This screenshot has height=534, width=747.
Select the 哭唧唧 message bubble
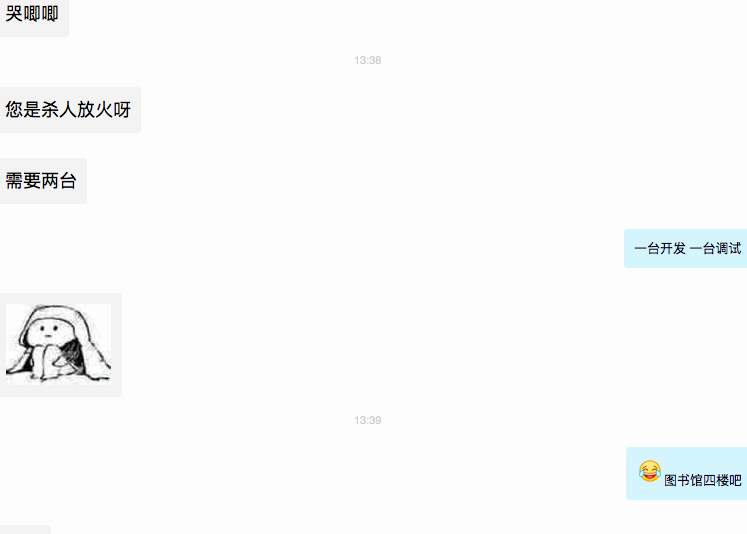[x=34, y=16]
